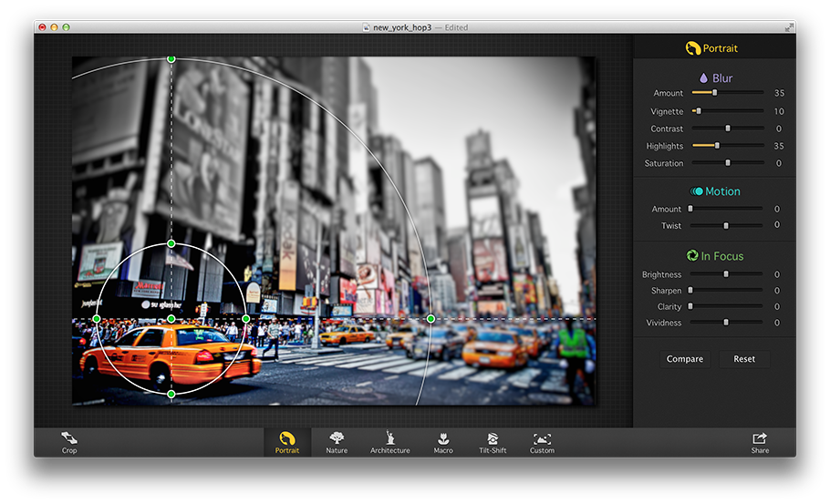The width and height of the screenshot is (830, 504).
Task: Click the Blur Amount slider
Action: click(715, 93)
